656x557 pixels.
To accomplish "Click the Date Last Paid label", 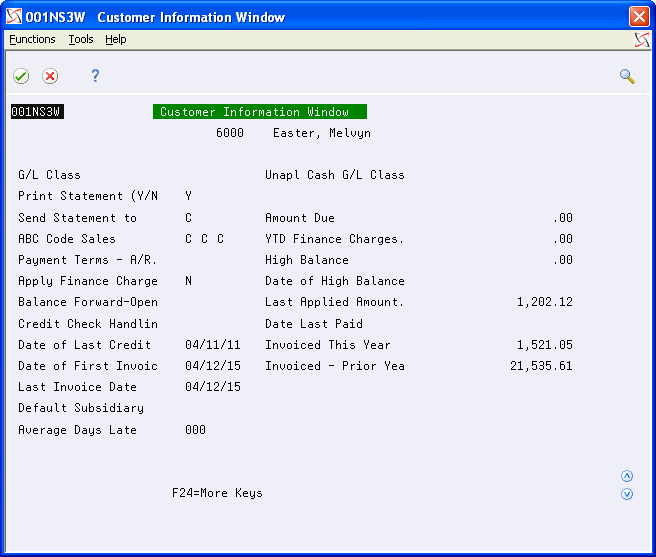I will click(x=314, y=324).
